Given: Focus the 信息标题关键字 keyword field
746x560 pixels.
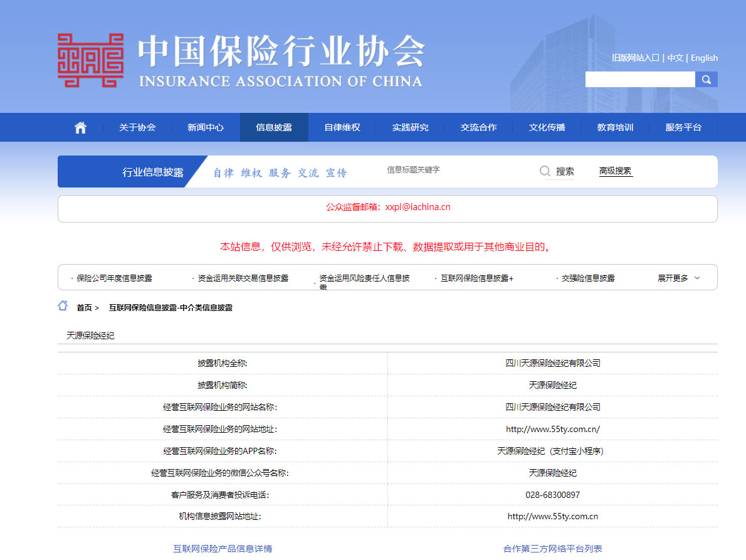Looking at the screenshot, I should click(457, 170).
